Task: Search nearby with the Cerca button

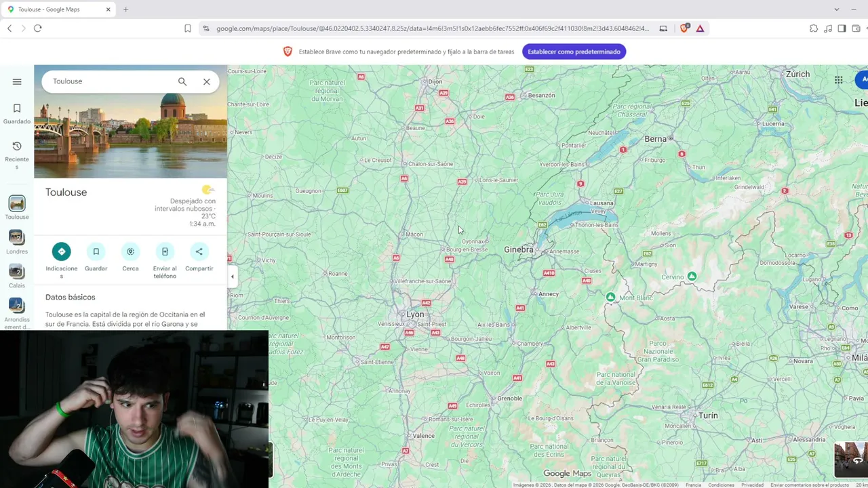Action: click(130, 258)
